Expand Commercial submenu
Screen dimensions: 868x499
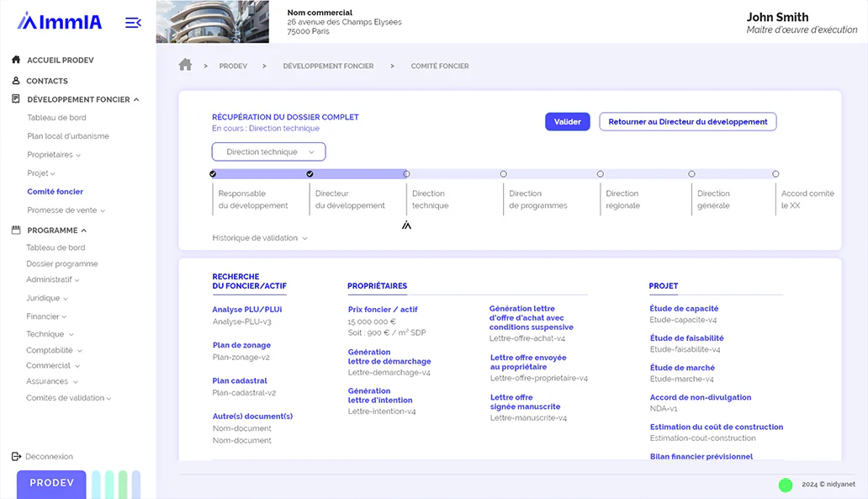pyautogui.click(x=77, y=366)
